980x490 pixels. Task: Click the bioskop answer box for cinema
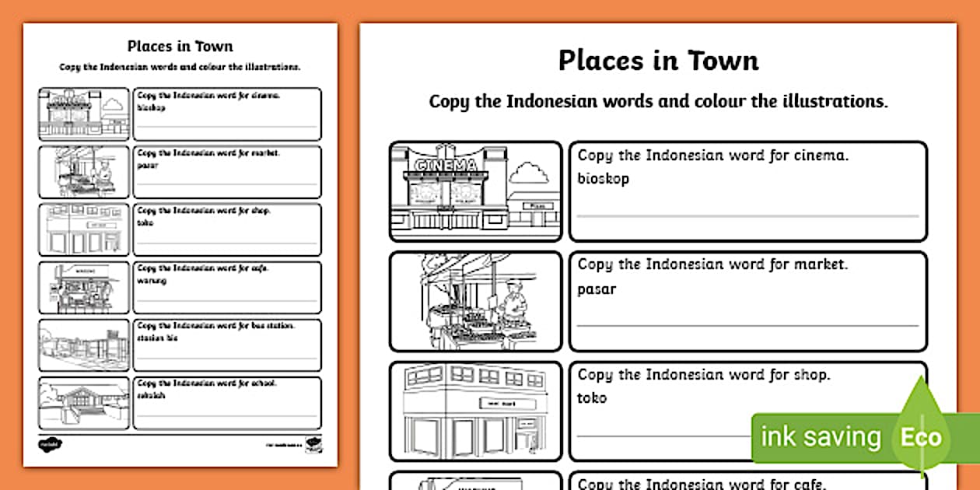tap(747, 191)
